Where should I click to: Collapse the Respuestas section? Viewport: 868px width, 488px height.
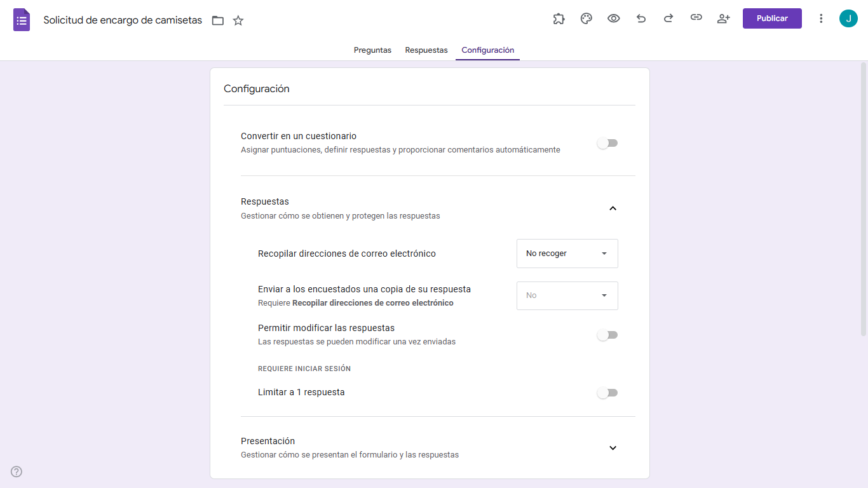613,208
